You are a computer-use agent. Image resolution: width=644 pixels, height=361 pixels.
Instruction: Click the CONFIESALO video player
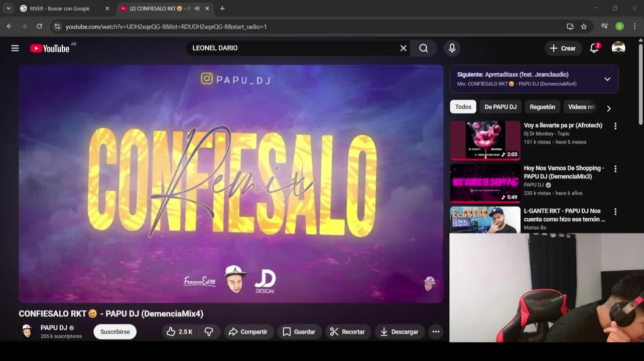tap(231, 184)
